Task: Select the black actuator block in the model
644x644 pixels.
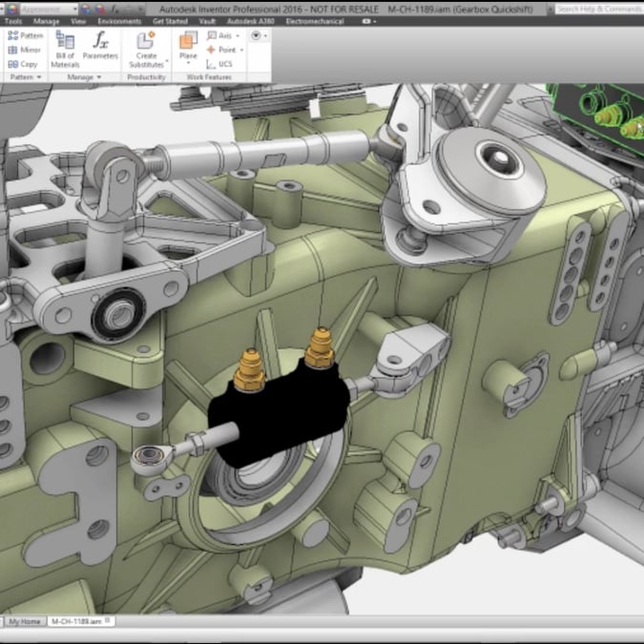Action: coord(280,415)
